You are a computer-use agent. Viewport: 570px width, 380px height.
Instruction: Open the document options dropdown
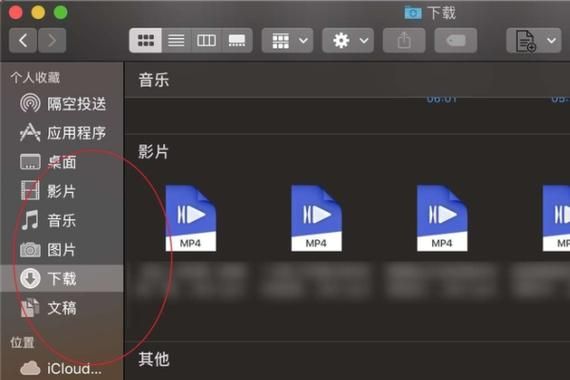[534, 40]
